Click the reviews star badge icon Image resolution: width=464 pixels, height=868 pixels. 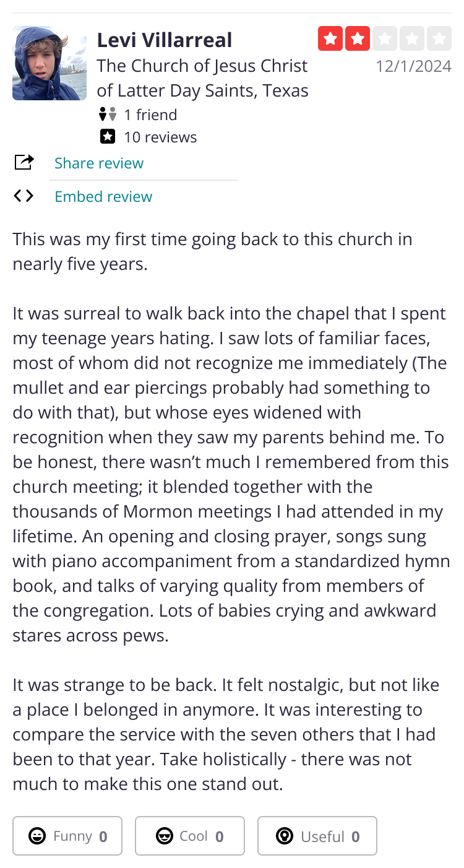click(x=108, y=137)
